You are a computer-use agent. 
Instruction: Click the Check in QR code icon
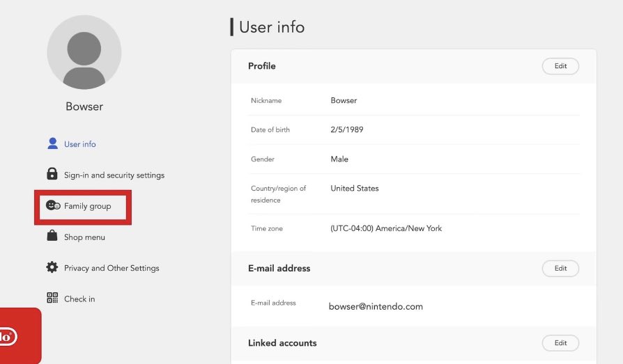(52, 298)
